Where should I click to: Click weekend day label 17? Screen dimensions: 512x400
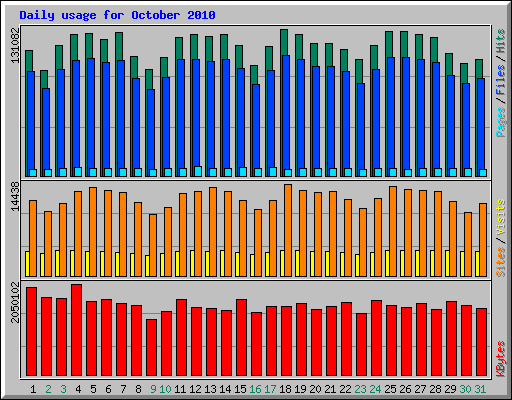(x=270, y=389)
